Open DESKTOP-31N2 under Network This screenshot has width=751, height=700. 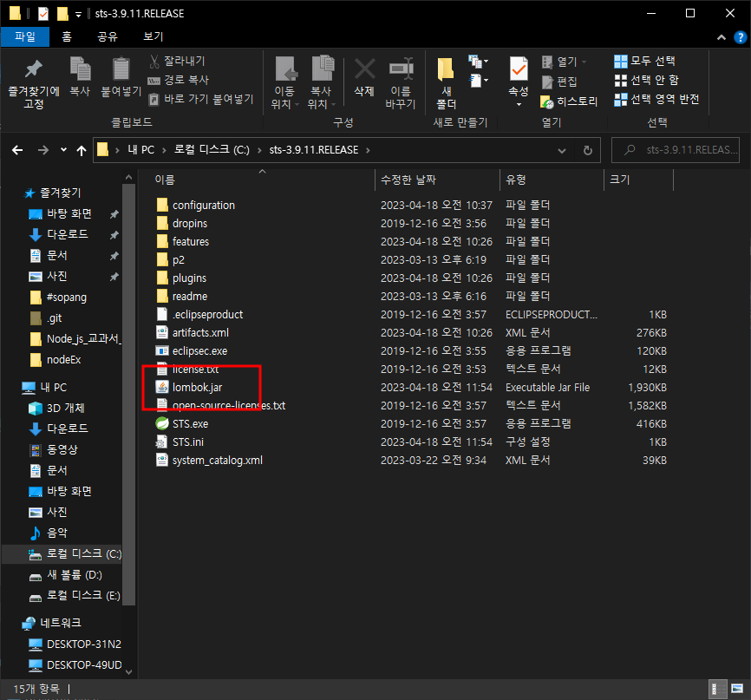click(84, 644)
